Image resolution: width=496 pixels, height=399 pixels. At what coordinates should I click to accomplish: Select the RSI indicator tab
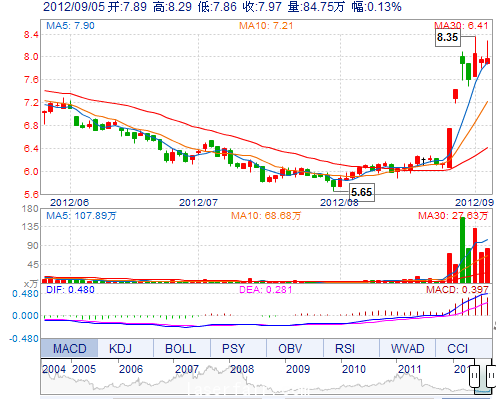coord(345,348)
